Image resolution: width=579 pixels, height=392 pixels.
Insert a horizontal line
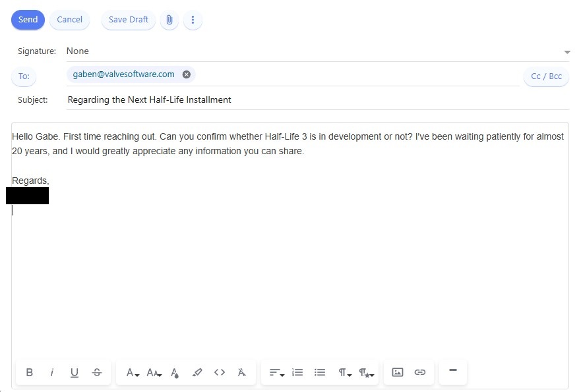[453, 370]
